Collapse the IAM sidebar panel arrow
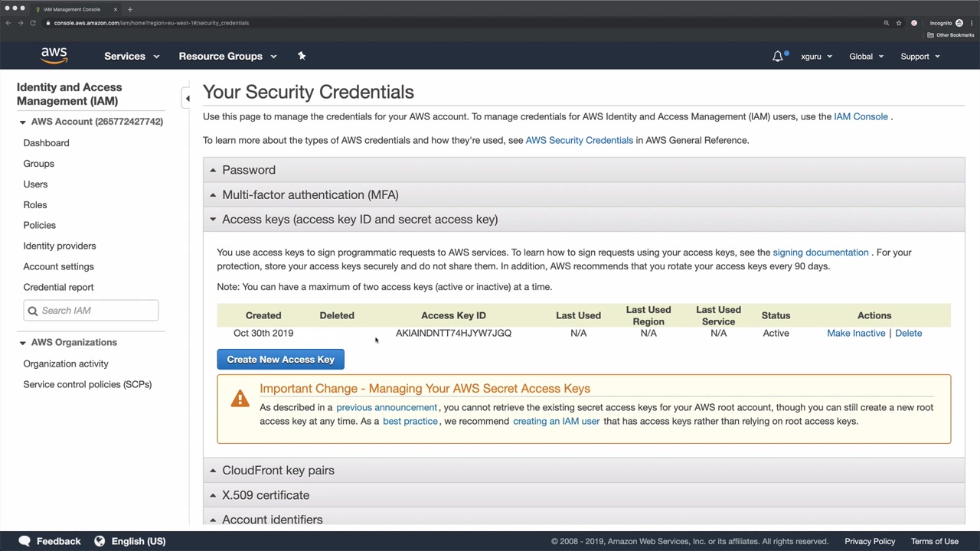This screenshot has width=980, height=551. click(187, 98)
